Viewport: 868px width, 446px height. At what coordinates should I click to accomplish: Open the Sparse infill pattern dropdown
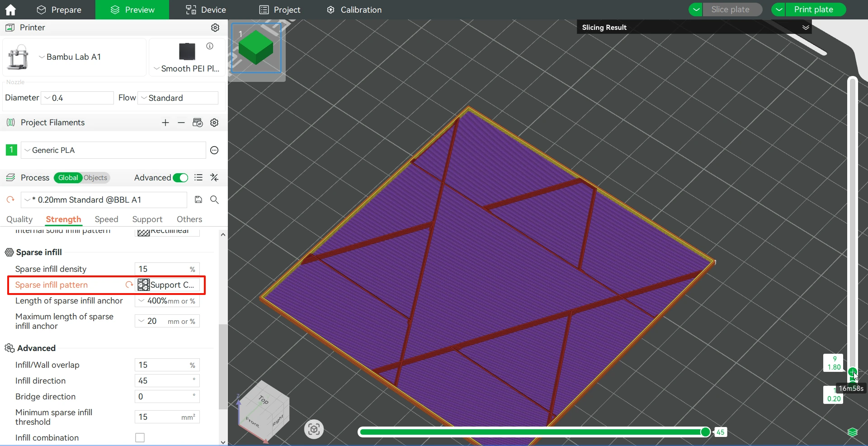coord(167,285)
